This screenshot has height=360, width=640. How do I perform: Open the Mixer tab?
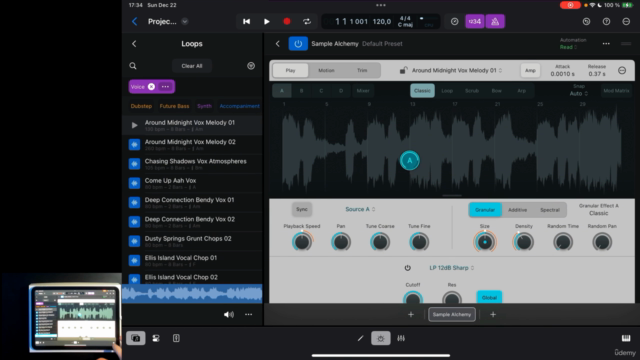[x=363, y=91]
